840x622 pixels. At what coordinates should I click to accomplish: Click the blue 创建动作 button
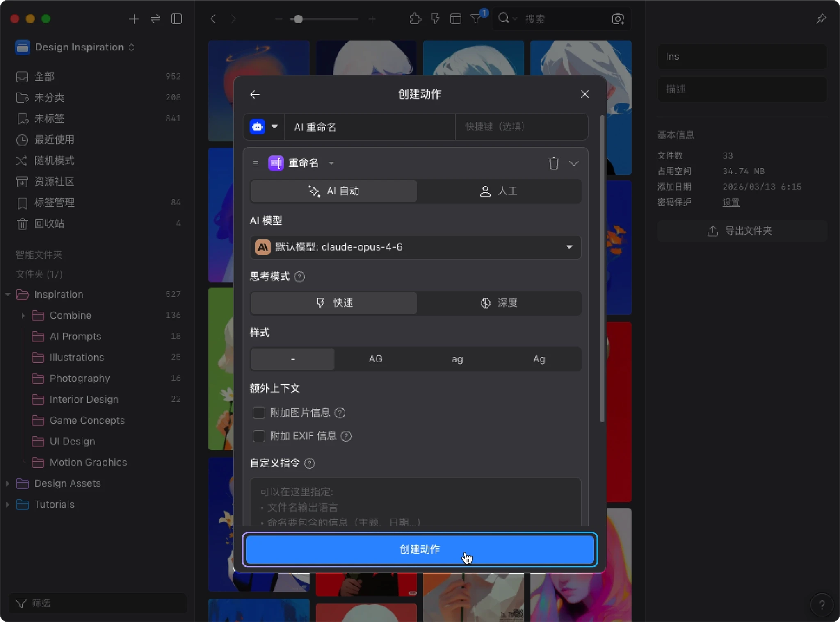[420, 549]
